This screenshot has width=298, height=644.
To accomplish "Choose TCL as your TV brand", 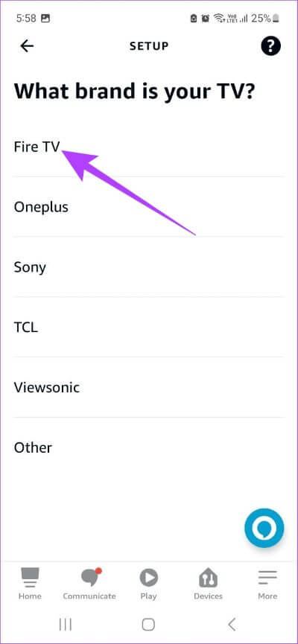I will [x=149, y=328].
